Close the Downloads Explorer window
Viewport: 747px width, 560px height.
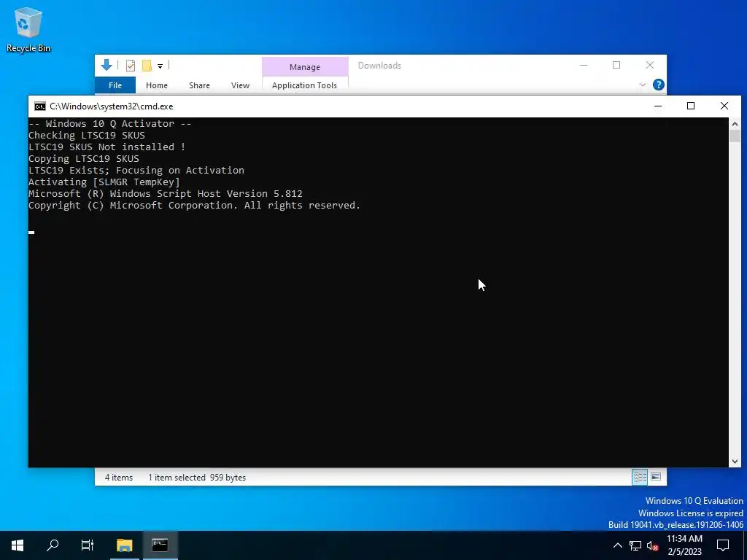[650, 65]
